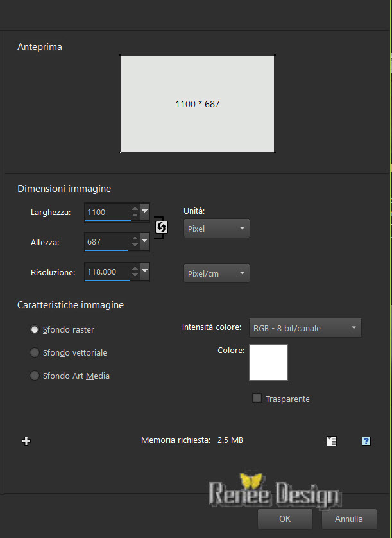
Task: Toggle the aspect ratio lock icon
Action: coord(161,227)
